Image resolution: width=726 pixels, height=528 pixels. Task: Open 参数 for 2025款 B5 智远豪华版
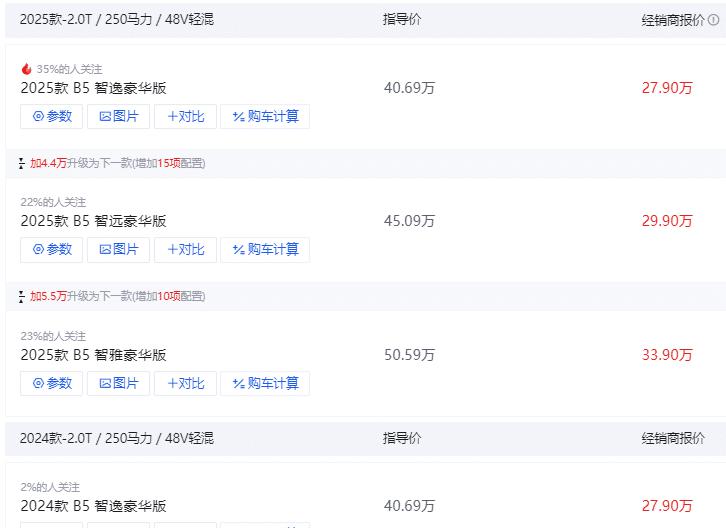pyautogui.click(x=51, y=250)
